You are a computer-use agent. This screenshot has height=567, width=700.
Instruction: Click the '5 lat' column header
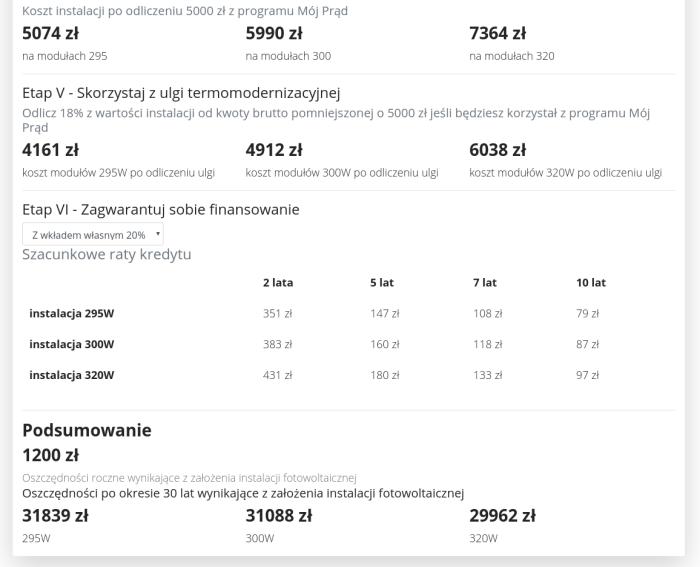tap(380, 283)
